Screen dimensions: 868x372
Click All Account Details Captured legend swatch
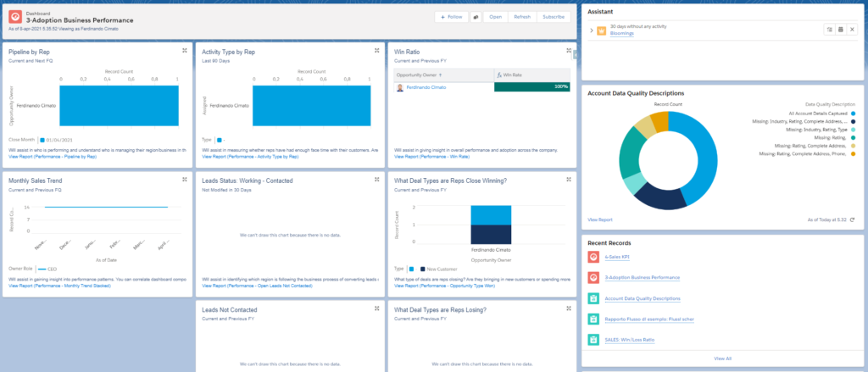click(x=853, y=113)
